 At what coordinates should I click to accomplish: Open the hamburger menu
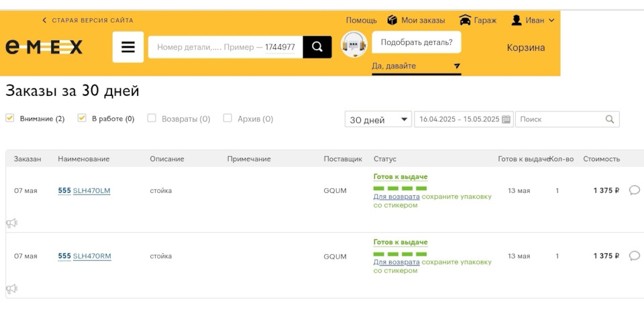[128, 48]
